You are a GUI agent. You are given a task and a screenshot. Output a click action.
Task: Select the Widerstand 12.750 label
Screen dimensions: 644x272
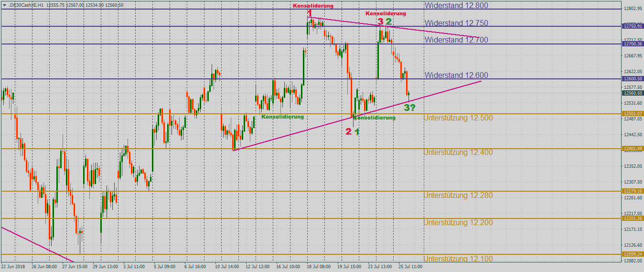click(456, 23)
